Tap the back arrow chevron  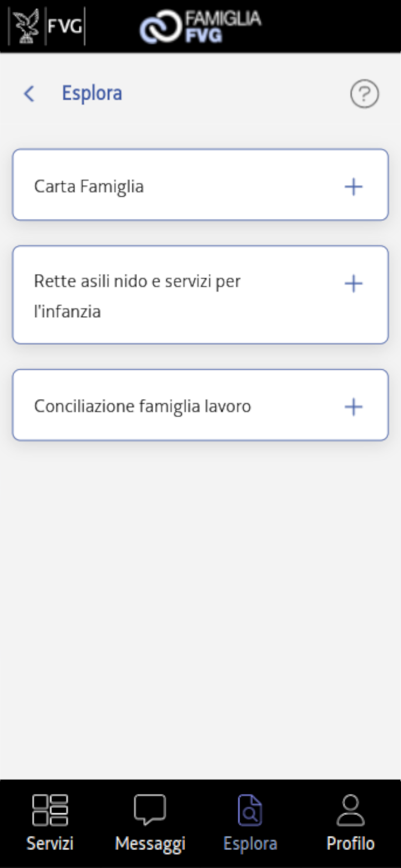click(x=29, y=94)
